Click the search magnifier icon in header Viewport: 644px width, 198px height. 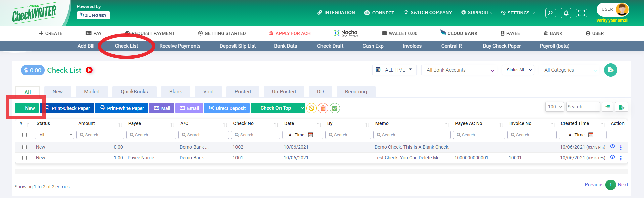click(550, 13)
